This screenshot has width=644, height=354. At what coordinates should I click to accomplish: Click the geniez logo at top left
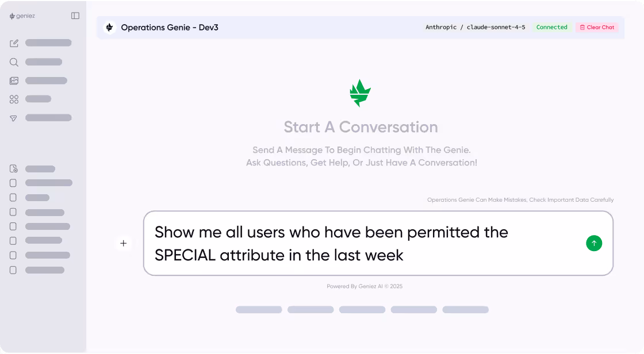(x=24, y=16)
